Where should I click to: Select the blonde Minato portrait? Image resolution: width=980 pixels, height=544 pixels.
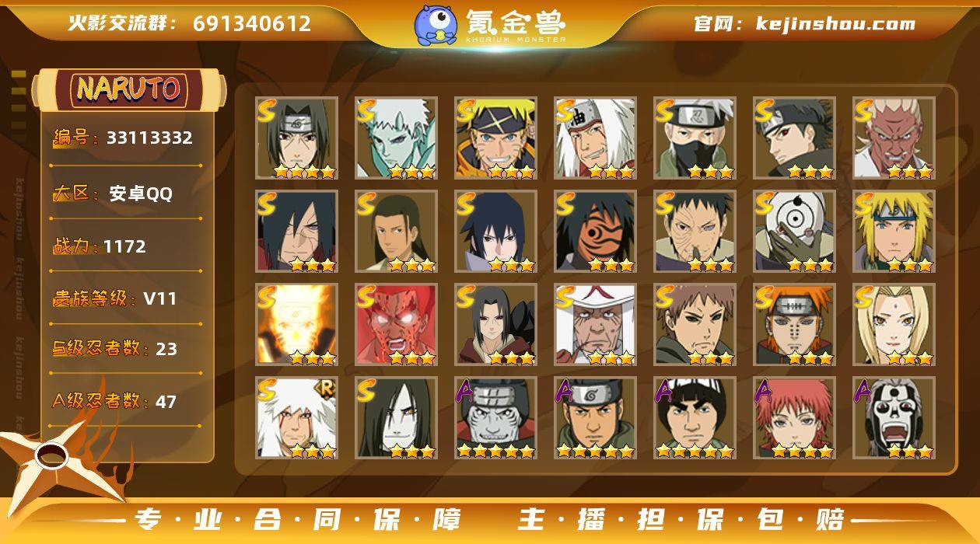pos(894,232)
